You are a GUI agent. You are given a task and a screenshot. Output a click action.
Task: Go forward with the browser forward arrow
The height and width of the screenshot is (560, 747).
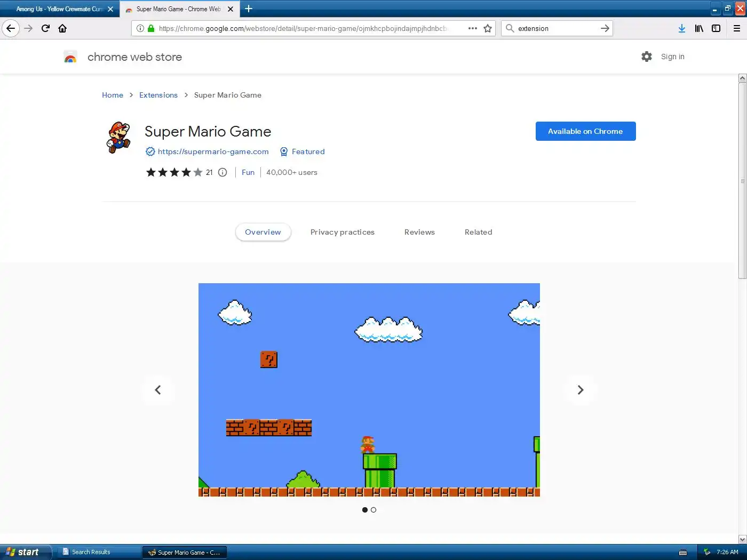(28, 28)
